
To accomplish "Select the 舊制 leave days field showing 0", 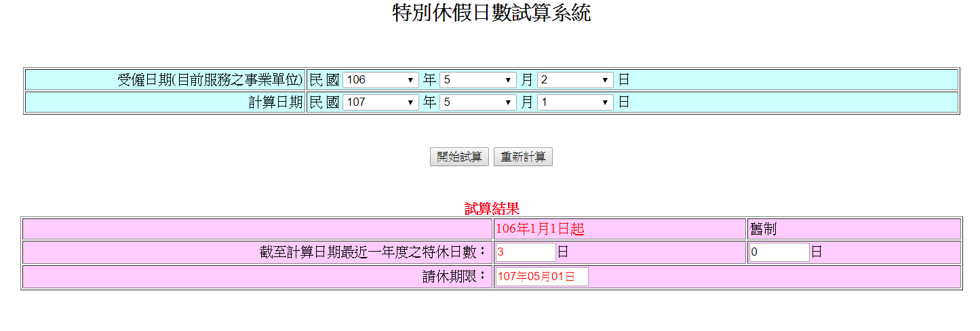I will pyautogui.click(x=779, y=252).
